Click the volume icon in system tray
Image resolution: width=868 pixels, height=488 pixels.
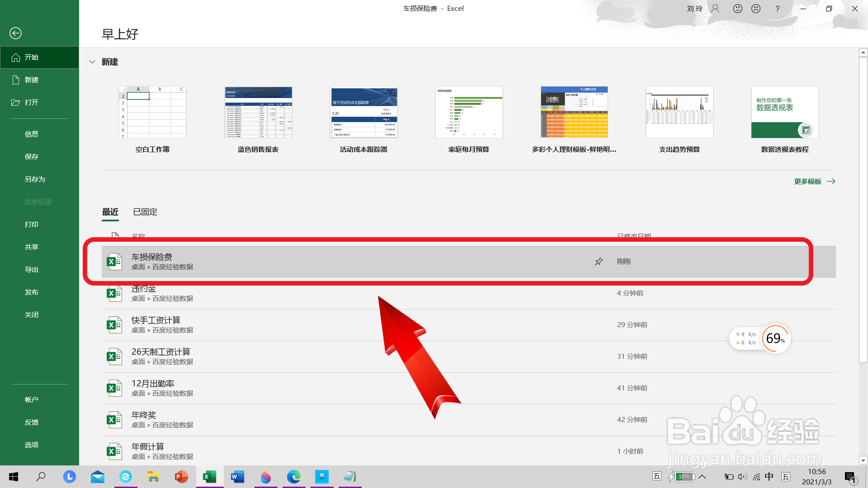pyautogui.click(x=742, y=477)
